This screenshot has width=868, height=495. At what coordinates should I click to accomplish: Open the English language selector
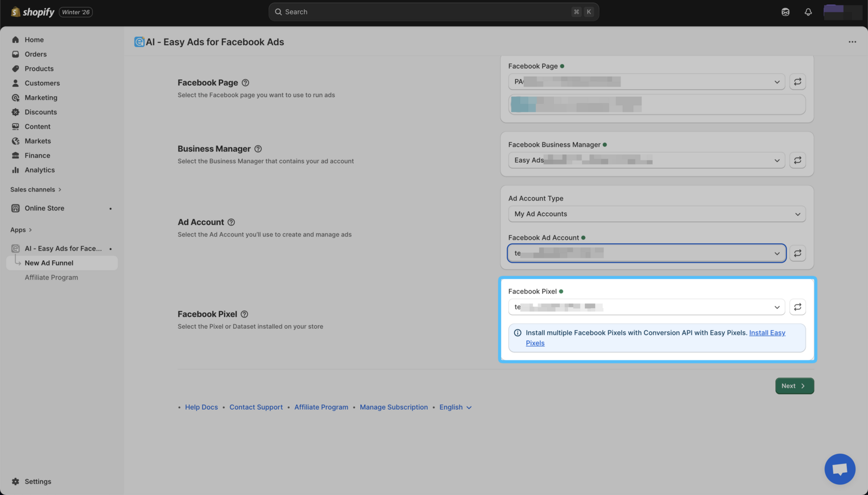(455, 407)
